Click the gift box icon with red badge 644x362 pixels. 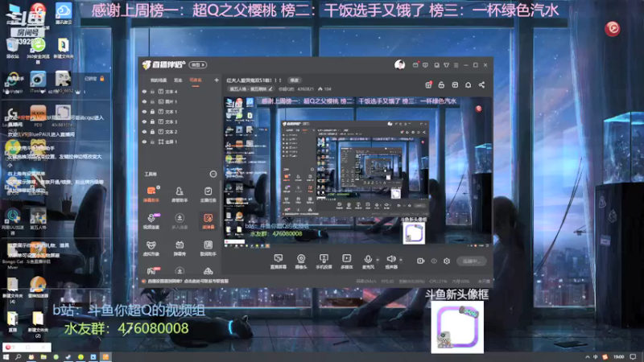click(x=428, y=84)
